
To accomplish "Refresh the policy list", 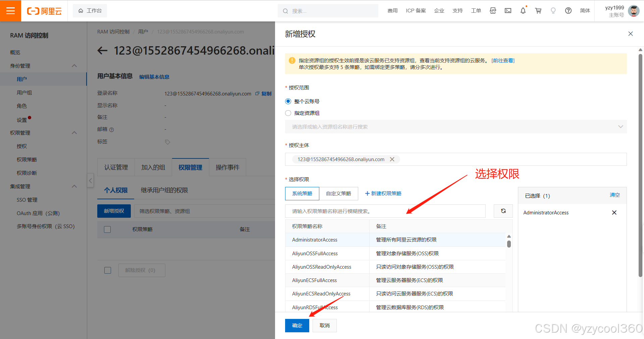I will [503, 211].
